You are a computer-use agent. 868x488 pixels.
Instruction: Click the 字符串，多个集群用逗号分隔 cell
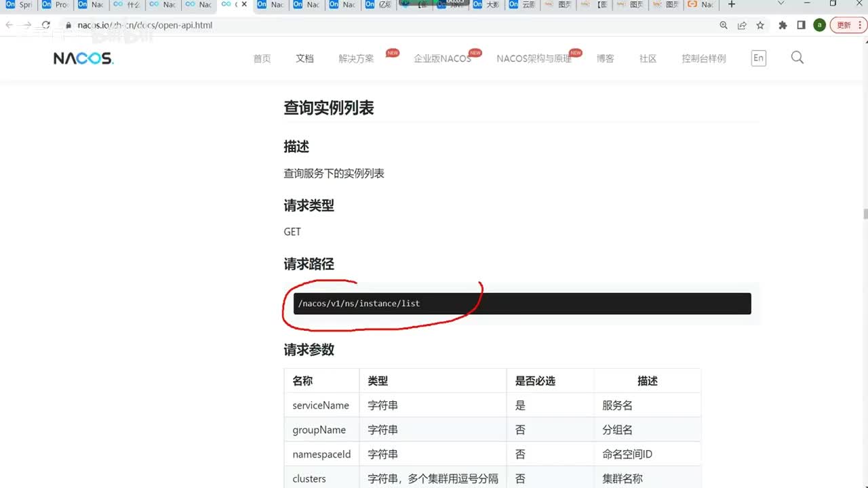[x=433, y=479]
